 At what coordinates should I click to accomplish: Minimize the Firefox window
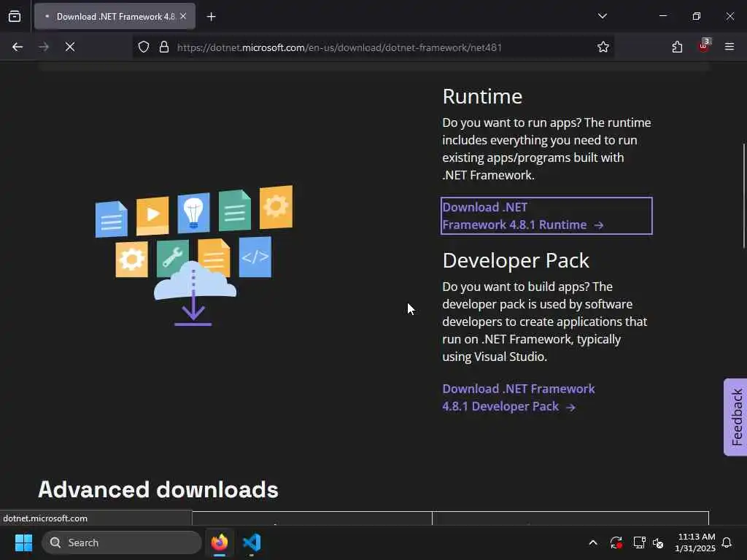pos(662,16)
